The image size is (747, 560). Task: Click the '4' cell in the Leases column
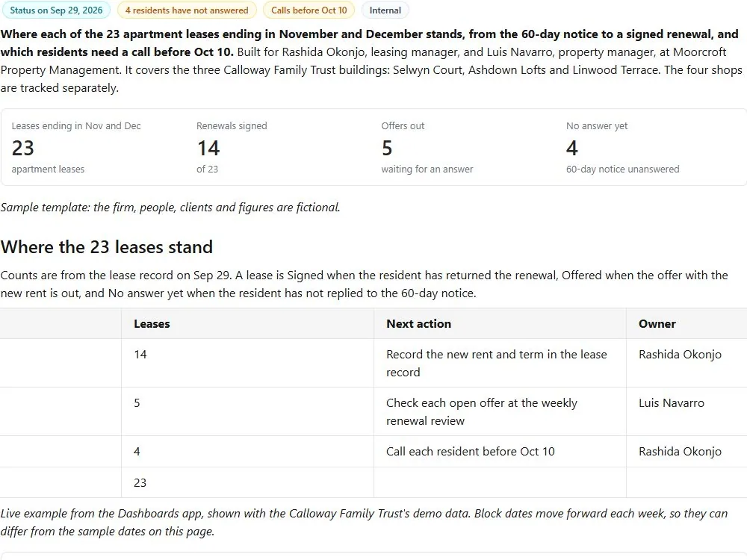(x=247, y=452)
